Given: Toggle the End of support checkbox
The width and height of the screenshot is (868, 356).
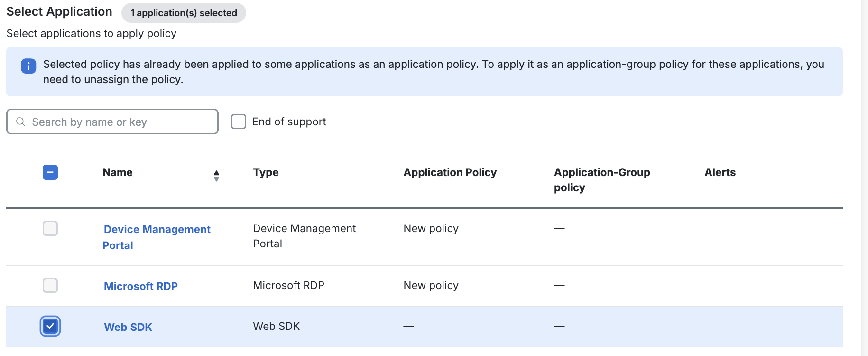Looking at the screenshot, I should click(239, 122).
